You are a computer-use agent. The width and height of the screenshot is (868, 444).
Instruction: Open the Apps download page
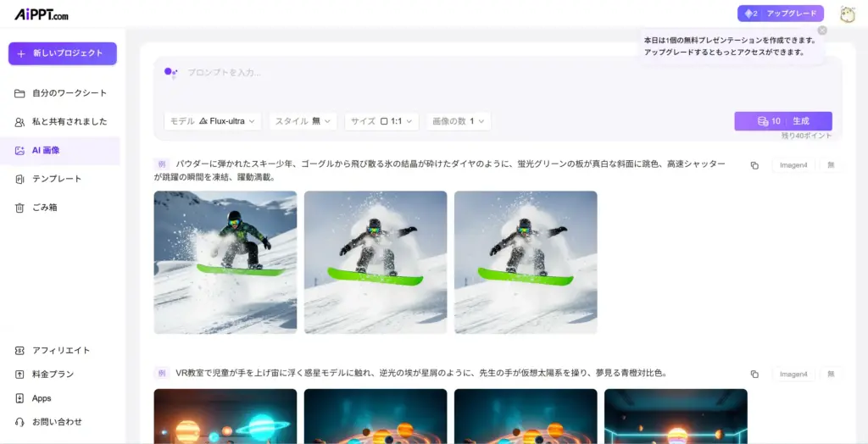click(42, 398)
